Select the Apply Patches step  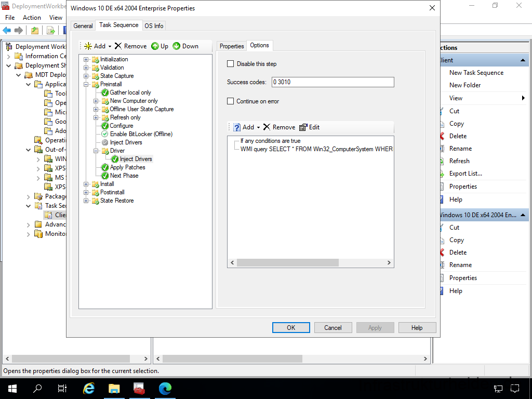point(128,167)
